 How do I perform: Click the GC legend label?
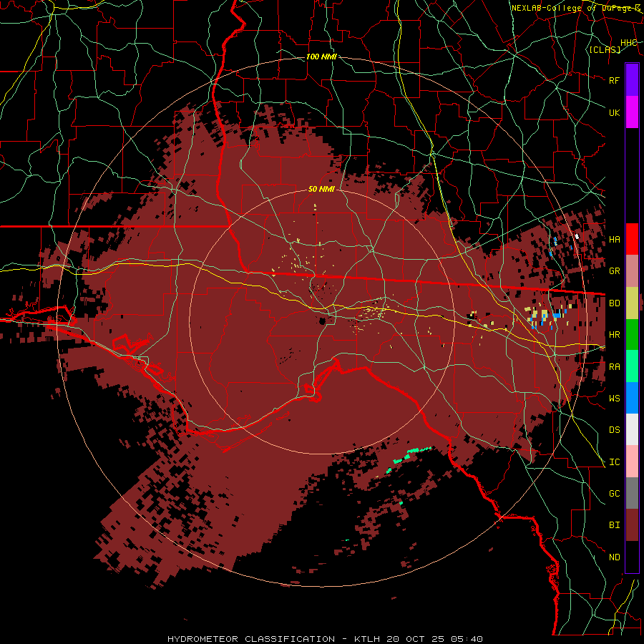click(x=614, y=494)
